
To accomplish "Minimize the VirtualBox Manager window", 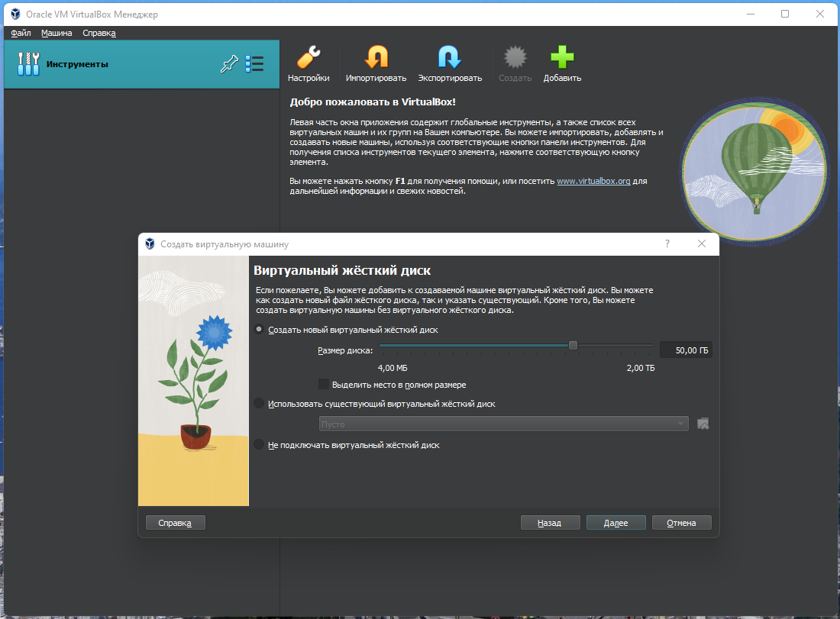I will 751,14.
